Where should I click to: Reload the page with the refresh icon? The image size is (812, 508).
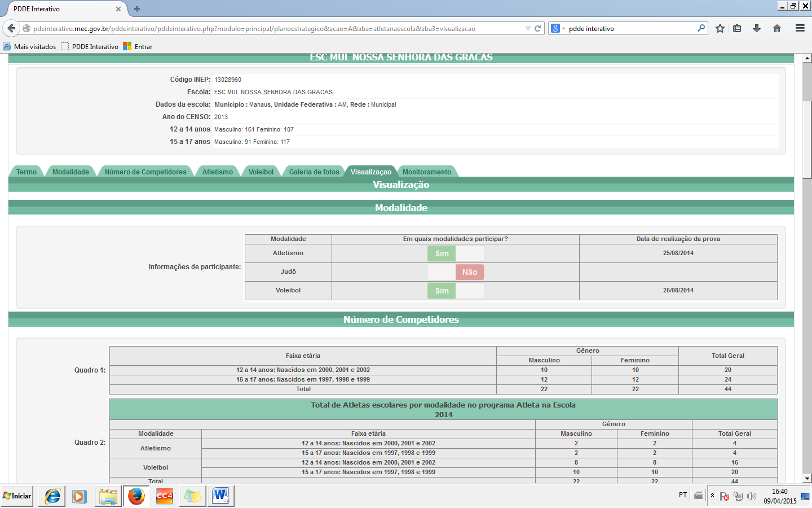pos(538,28)
